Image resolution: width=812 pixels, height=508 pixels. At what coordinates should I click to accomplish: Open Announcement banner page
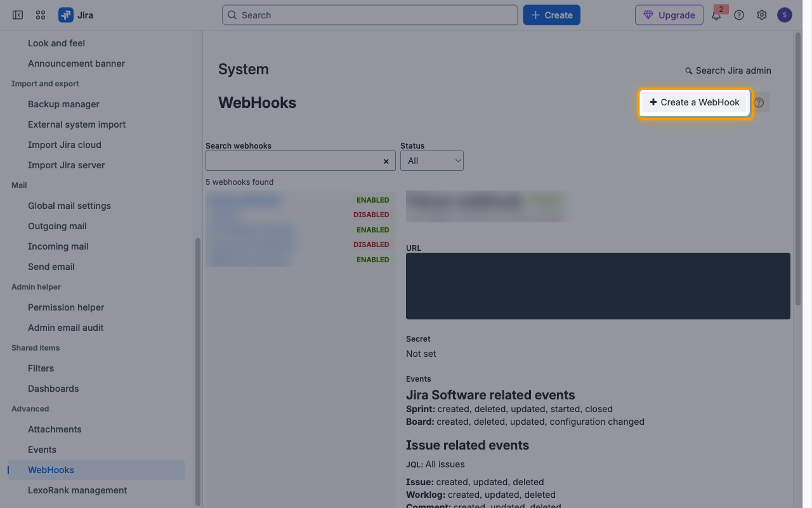point(76,63)
